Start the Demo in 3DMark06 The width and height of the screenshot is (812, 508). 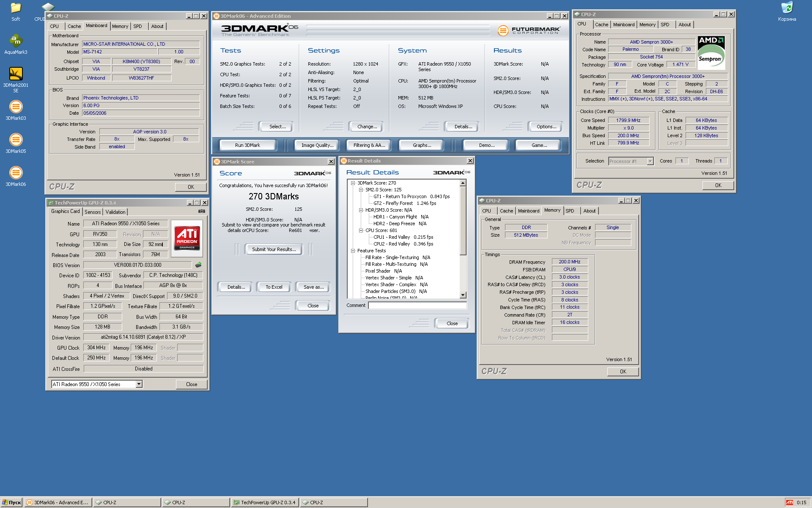[487, 145]
